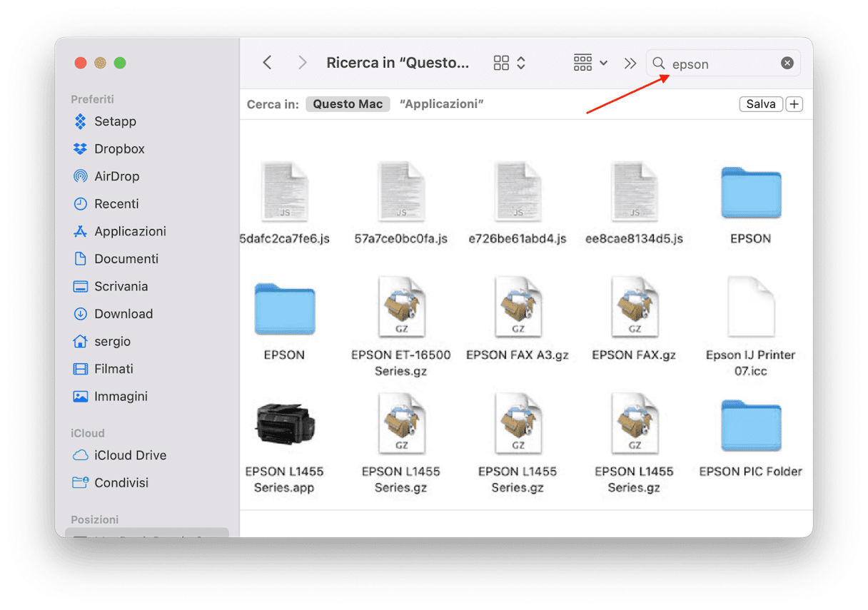Expand hidden toolbar items with double chevron
This screenshot has width=868, height=610.
point(630,63)
